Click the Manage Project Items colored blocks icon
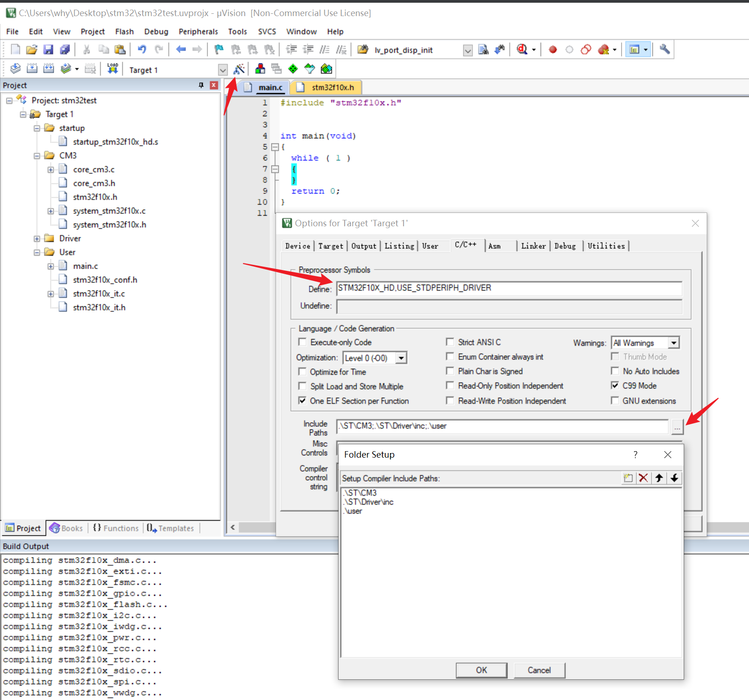The width and height of the screenshot is (749, 700). (x=260, y=69)
